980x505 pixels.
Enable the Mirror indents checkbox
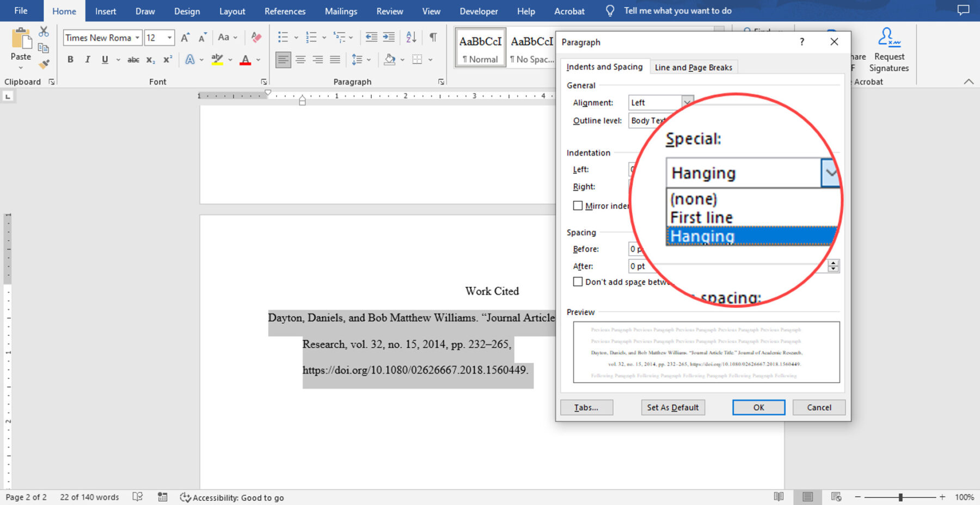[578, 206]
